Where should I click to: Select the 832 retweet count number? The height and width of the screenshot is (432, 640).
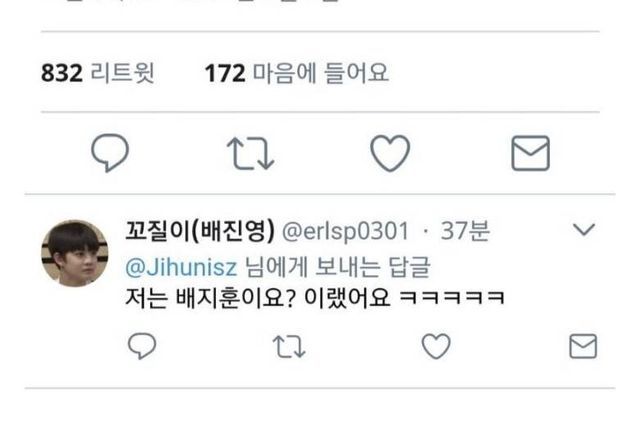point(62,73)
